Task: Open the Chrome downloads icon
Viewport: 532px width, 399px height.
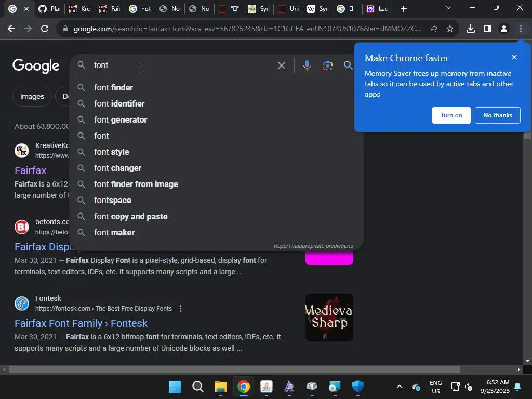Action: coord(470,29)
